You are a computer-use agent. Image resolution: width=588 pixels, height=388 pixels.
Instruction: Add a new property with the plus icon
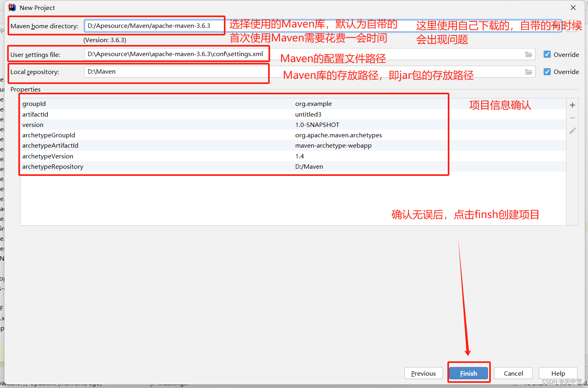coord(572,105)
